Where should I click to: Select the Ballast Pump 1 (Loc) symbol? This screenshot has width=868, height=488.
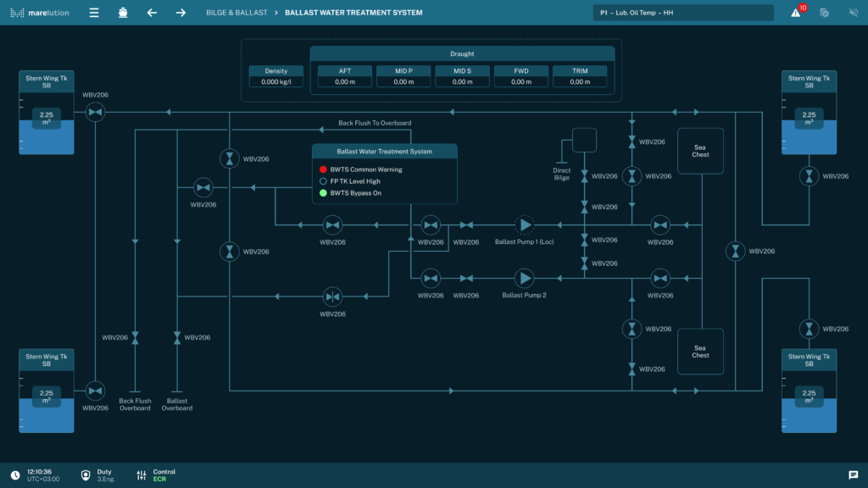click(524, 225)
